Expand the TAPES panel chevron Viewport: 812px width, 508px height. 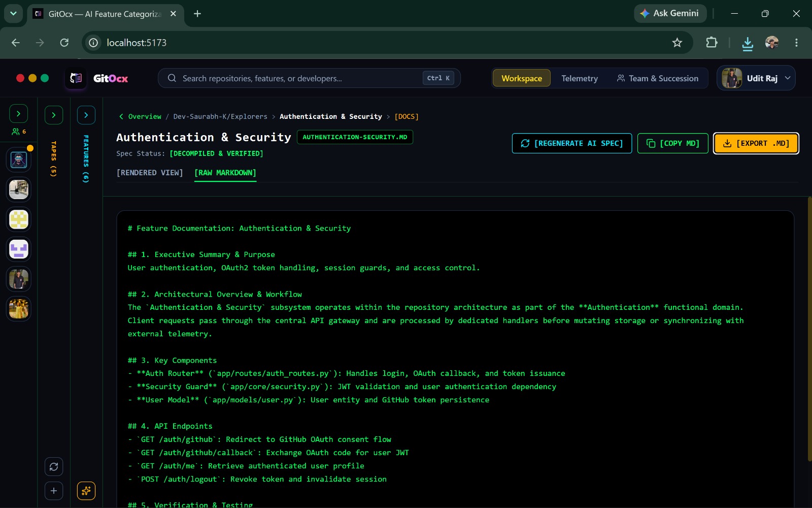tap(54, 115)
